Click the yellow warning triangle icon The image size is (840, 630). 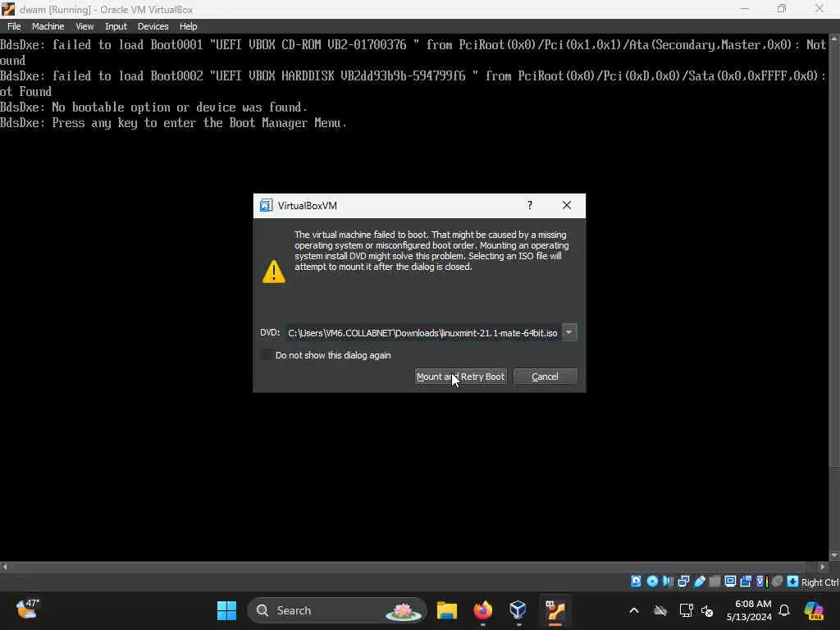point(274,272)
